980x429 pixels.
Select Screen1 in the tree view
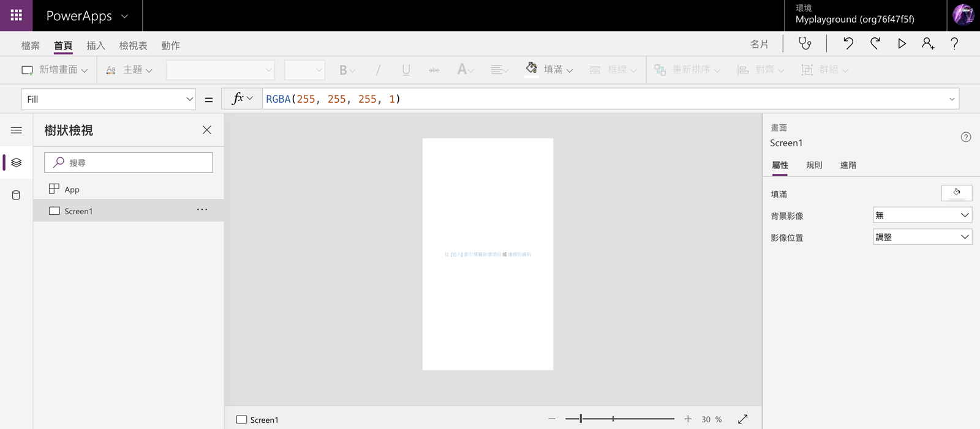click(78, 211)
